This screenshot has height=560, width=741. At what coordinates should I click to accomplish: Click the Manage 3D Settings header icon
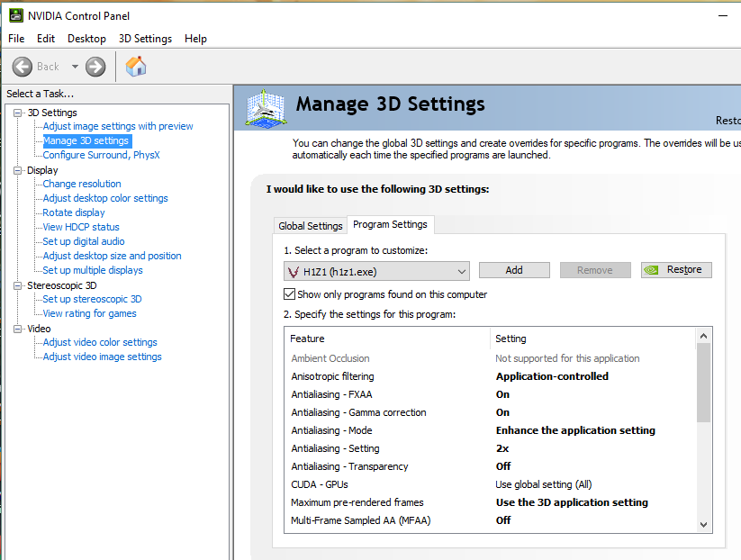pyautogui.click(x=267, y=109)
